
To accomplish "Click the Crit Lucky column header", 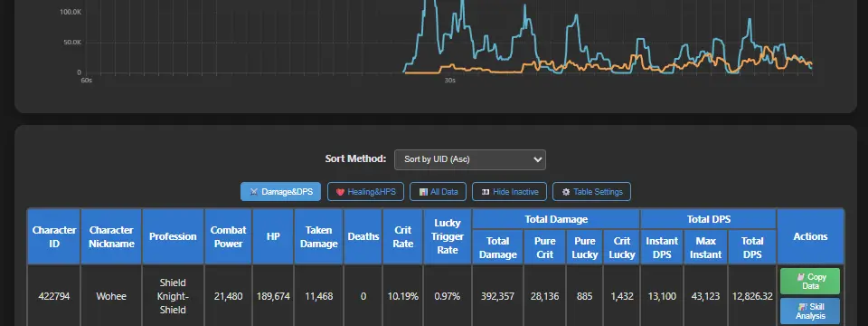I will pyautogui.click(x=622, y=247).
